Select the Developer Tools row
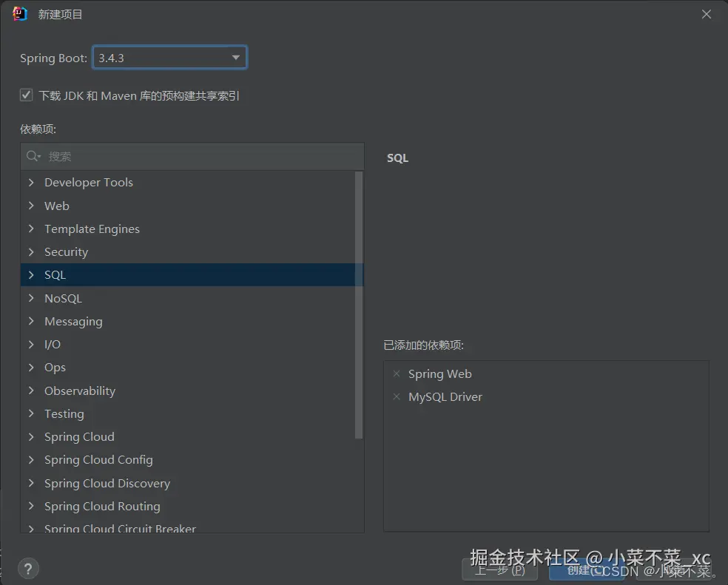Viewport: 728px width, 585px height. [188, 183]
